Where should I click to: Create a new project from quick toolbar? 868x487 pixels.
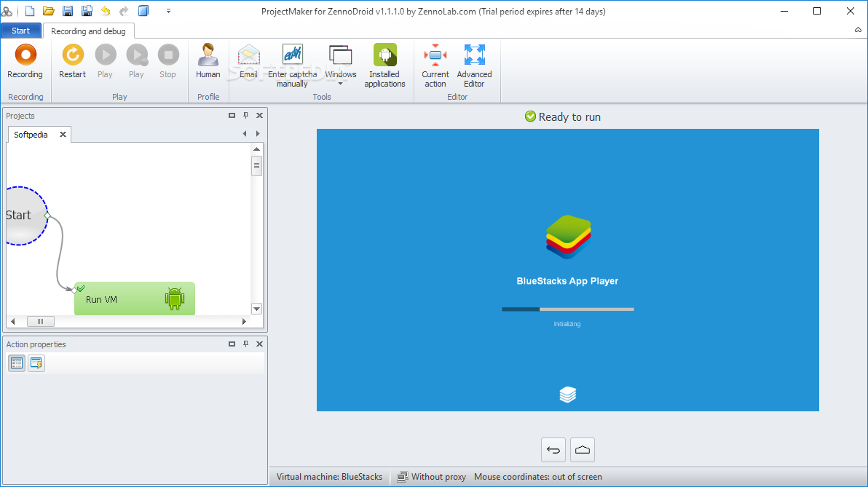[x=30, y=10]
